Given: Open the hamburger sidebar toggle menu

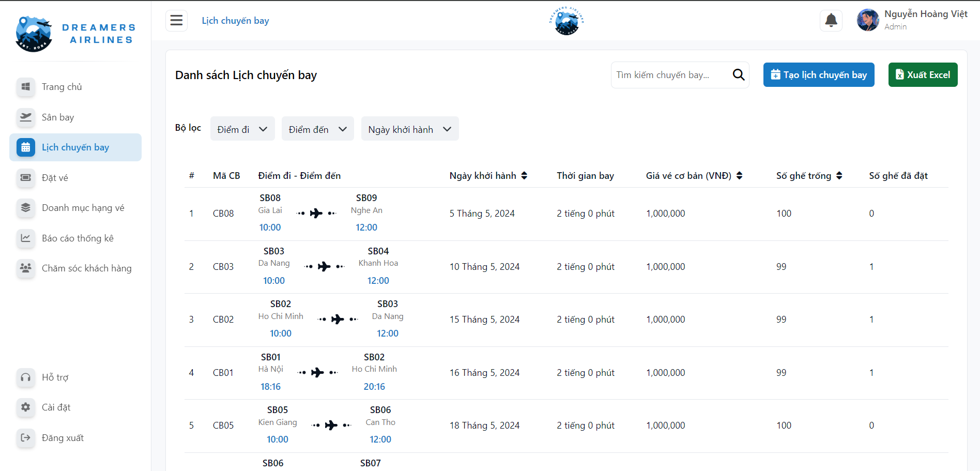Looking at the screenshot, I should pos(176,21).
